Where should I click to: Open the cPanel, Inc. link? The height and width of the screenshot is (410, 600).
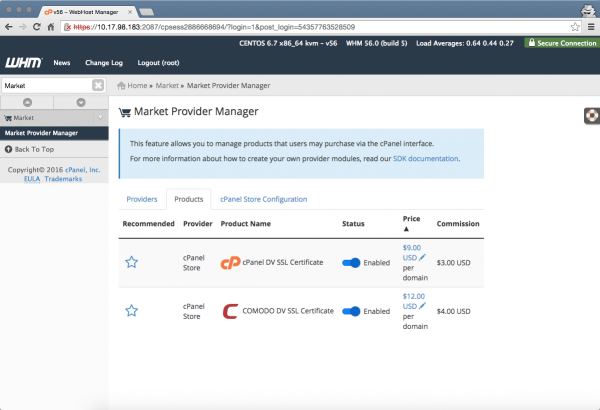pos(82,170)
